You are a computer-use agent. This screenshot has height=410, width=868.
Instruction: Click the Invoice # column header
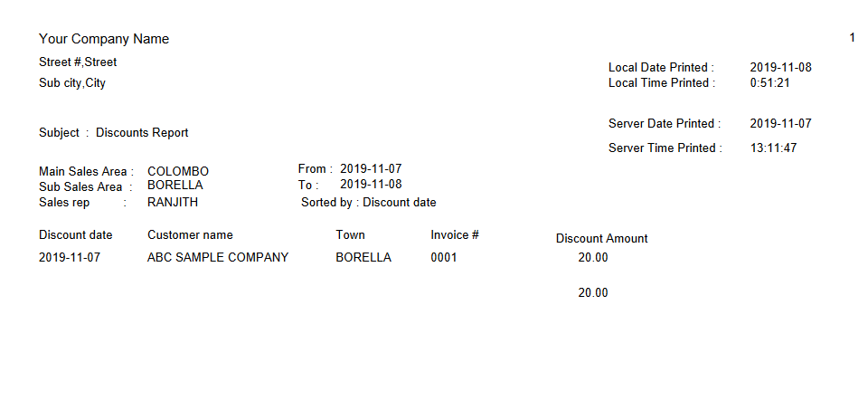(455, 235)
